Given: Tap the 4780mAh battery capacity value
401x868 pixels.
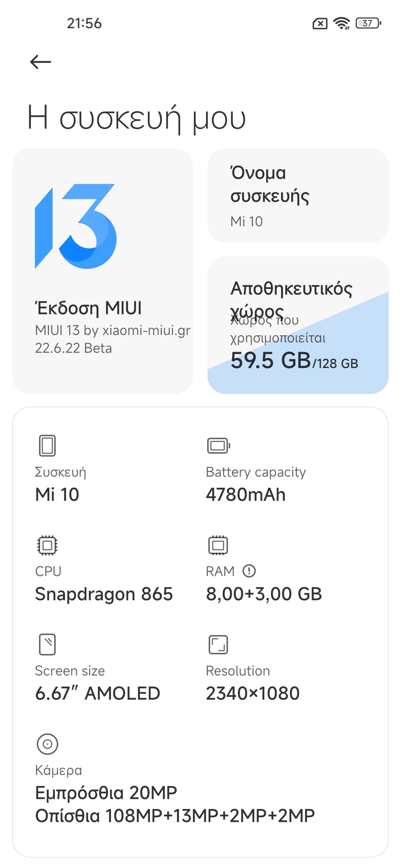Looking at the screenshot, I should (246, 494).
